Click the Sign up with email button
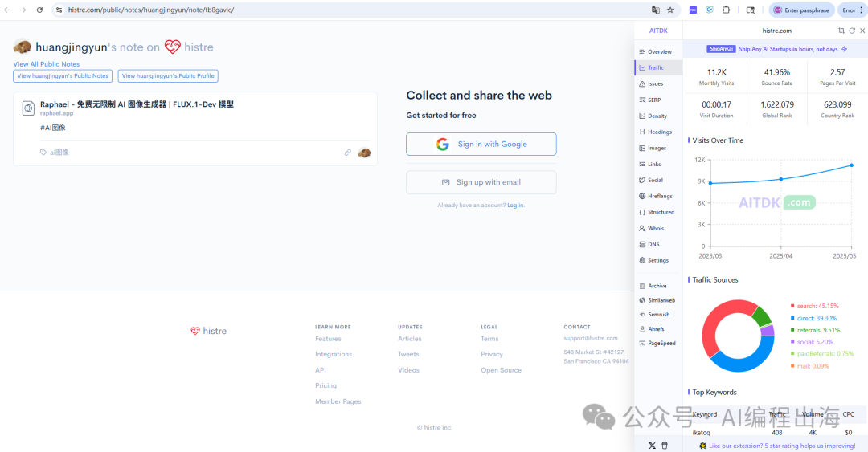868x452 pixels. click(x=481, y=182)
